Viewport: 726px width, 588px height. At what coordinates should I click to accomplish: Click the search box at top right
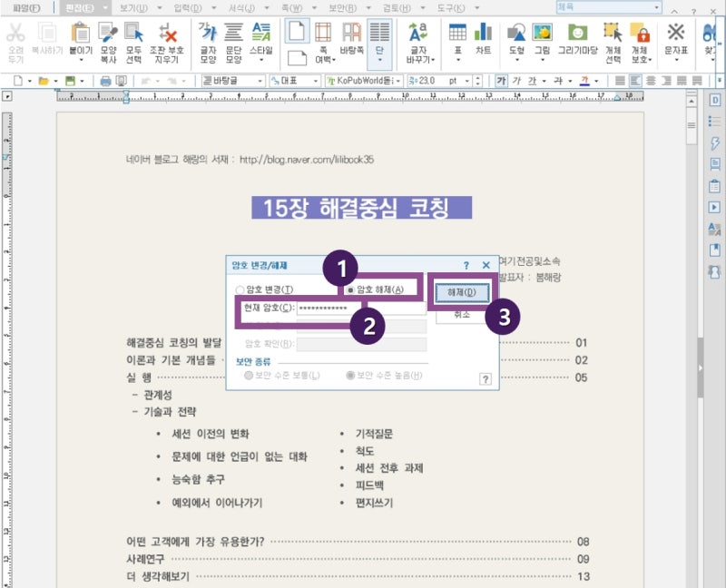(609, 7)
